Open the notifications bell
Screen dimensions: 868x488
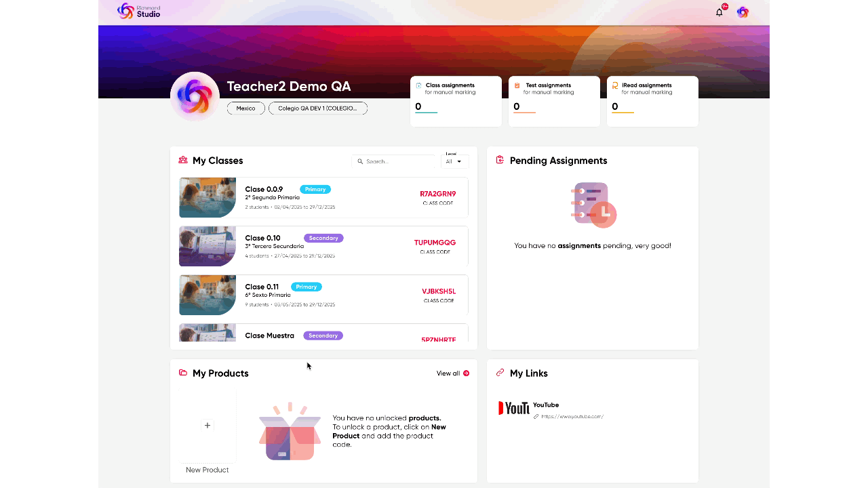click(x=719, y=12)
